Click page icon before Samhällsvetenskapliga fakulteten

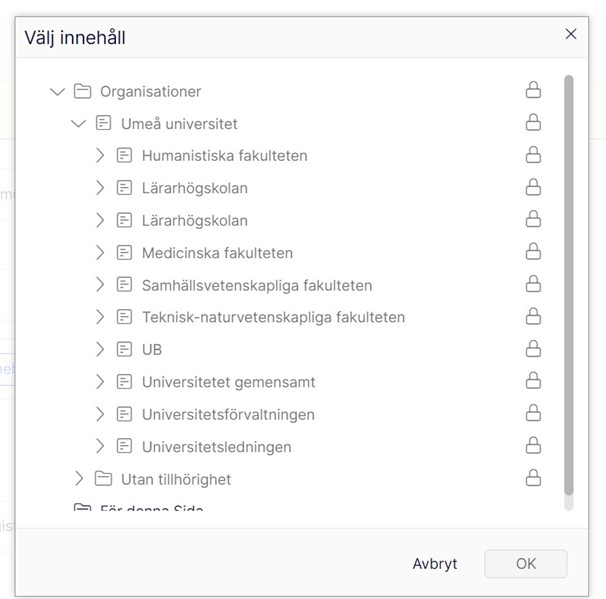124,284
